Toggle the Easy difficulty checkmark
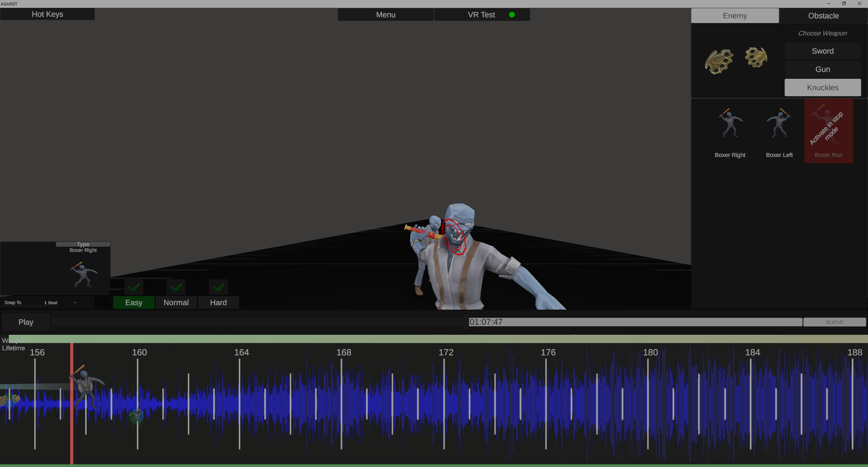The image size is (868, 467). click(134, 287)
